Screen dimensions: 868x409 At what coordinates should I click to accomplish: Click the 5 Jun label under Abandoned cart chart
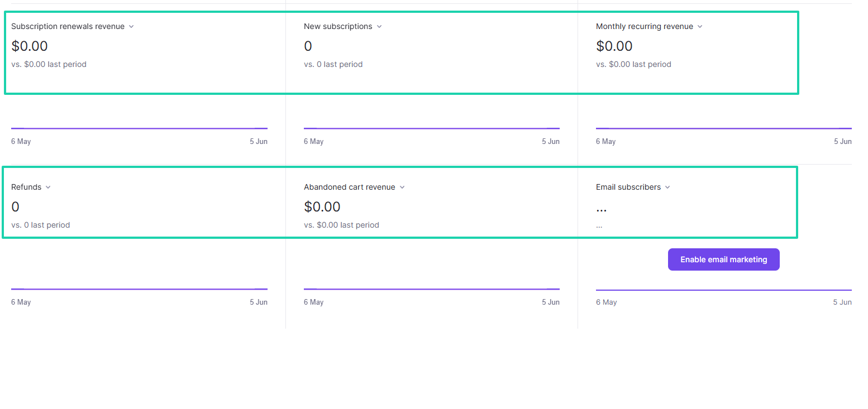551,302
